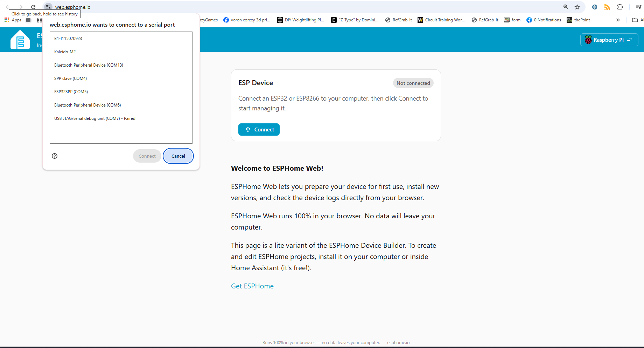The height and width of the screenshot is (348, 644).
Task: Click the bookmark star icon in address bar
Action: (577, 7)
